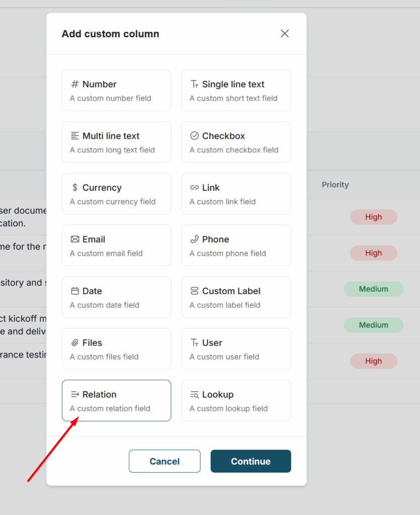Image resolution: width=420 pixels, height=515 pixels.
Task: Click the checkmark icon beside Checkbox
Action: 195,136
